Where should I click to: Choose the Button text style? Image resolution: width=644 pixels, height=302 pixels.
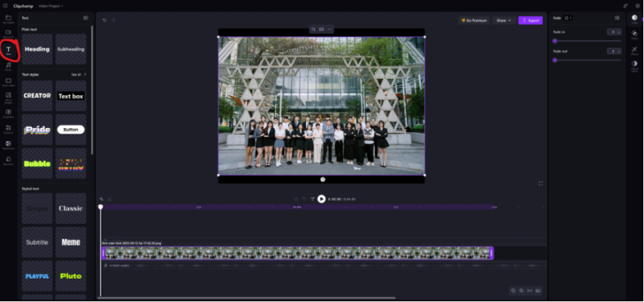pos(71,130)
